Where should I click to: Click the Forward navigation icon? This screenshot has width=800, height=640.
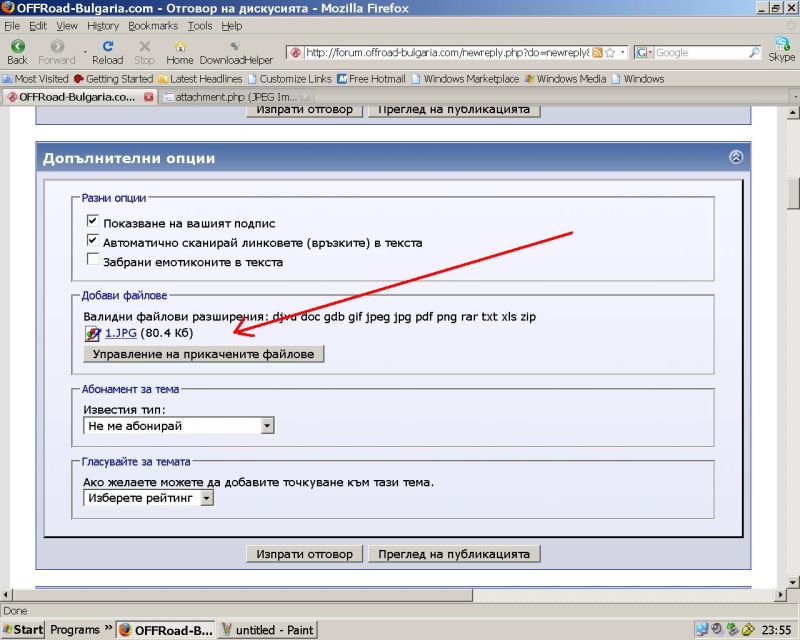57,46
